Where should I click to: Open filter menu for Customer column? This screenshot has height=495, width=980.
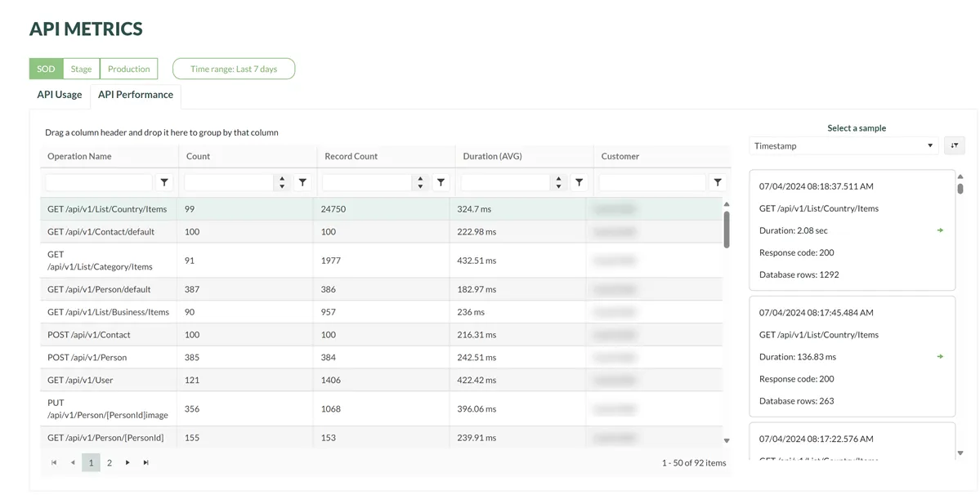click(x=718, y=182)
